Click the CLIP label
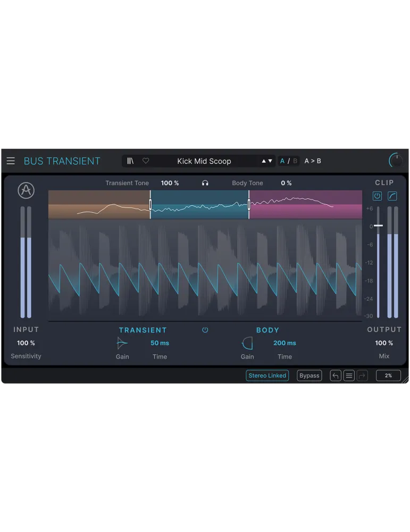 point(384,182)
